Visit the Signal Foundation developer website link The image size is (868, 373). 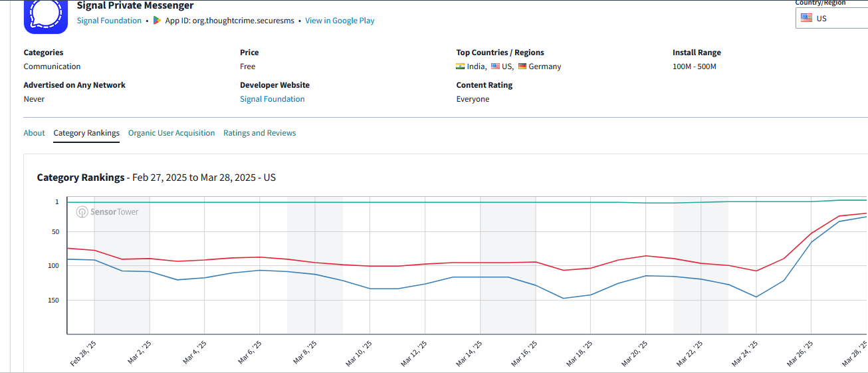pos(272,99)
